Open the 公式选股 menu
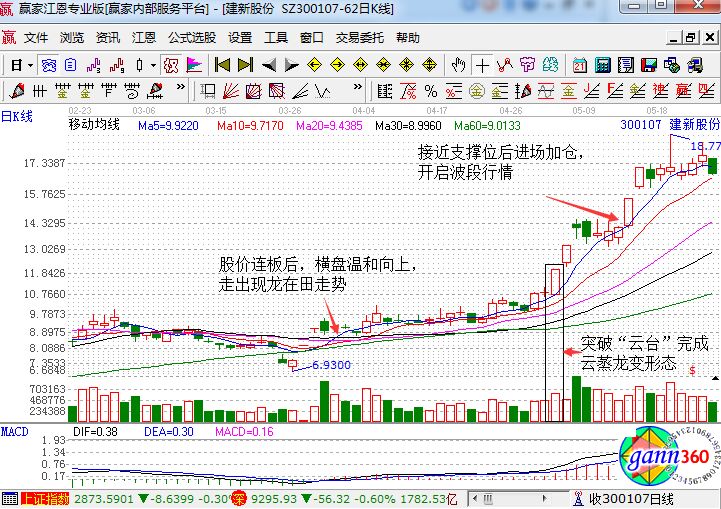Screen dimensions: 721x509 tap(191, 38)
